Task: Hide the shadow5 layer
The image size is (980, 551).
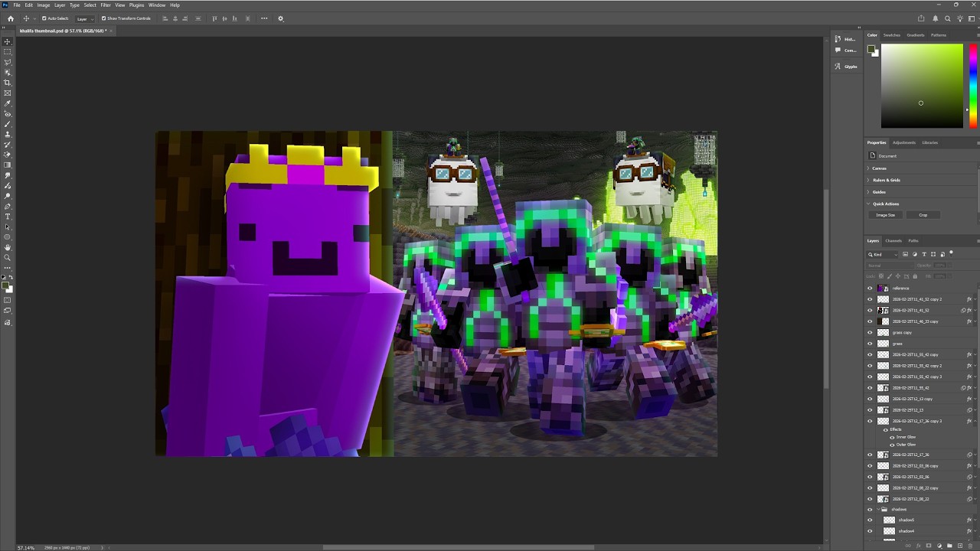Action: 870,520
